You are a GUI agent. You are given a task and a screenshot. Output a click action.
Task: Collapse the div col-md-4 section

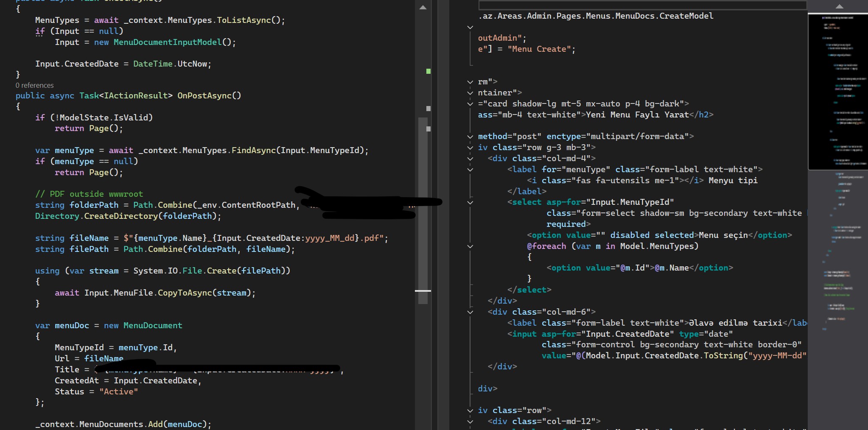[470, 159]
